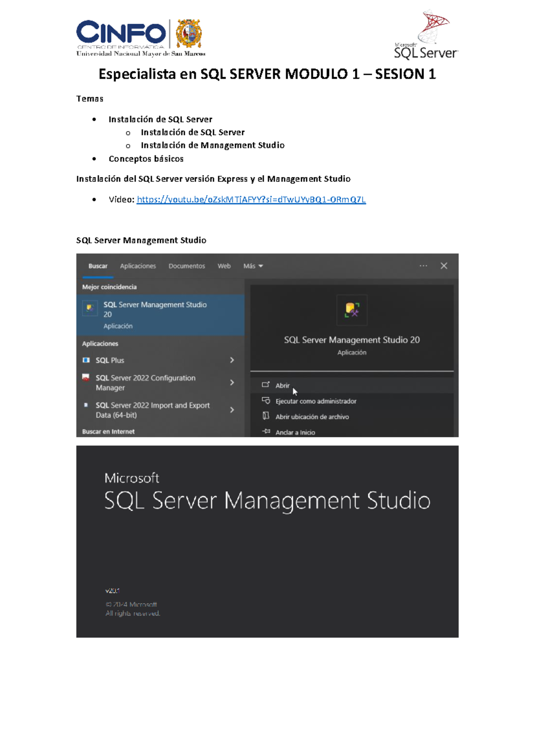Click the CINFO logo in the header
This screenshot has width=535, height=756.
pos(121,34)
